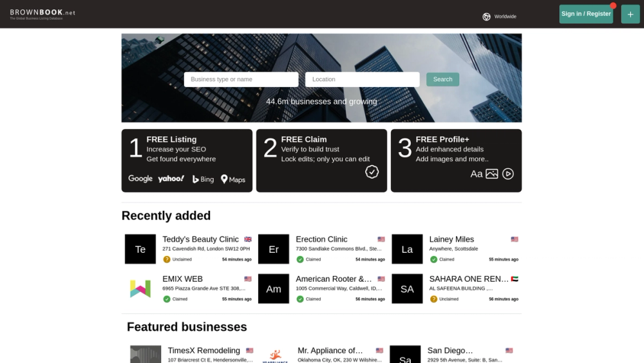The width and height of the screenshot is (644, 363).
Task: Click US flag next to TimesX Remodeling
Action: pyautogui.click(x=250, y=351)
